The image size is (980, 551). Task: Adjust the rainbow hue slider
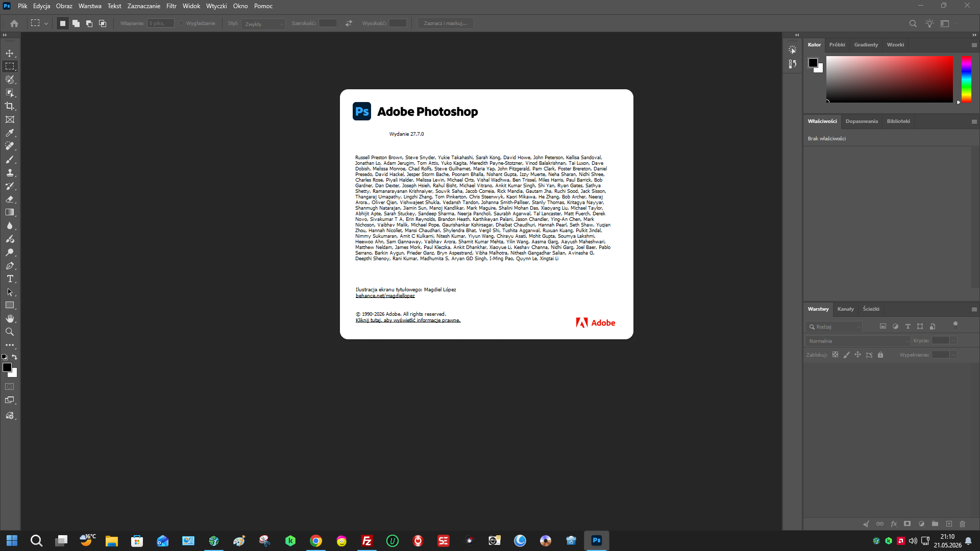coord(966,79)
